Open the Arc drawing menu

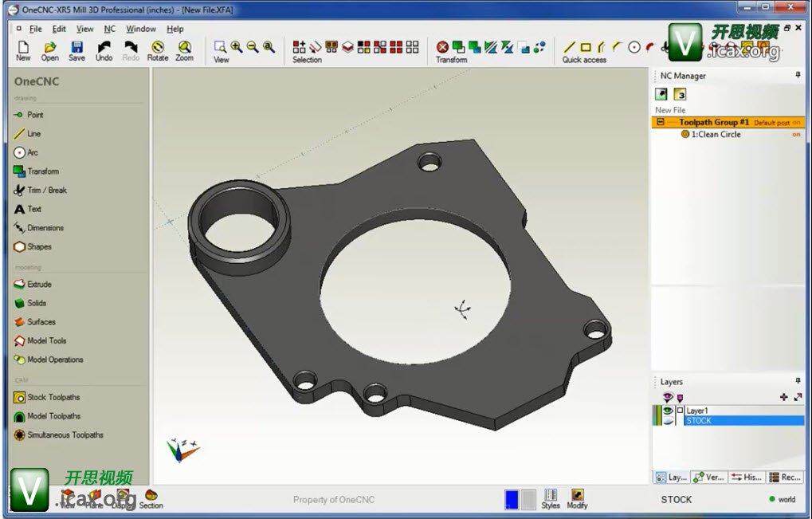(x=25, y=152)
